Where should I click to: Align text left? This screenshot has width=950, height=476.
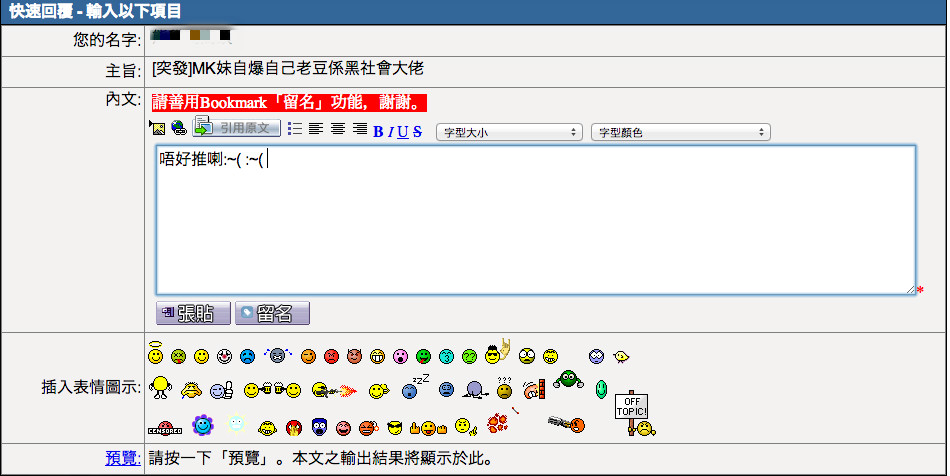click(316, 128)
